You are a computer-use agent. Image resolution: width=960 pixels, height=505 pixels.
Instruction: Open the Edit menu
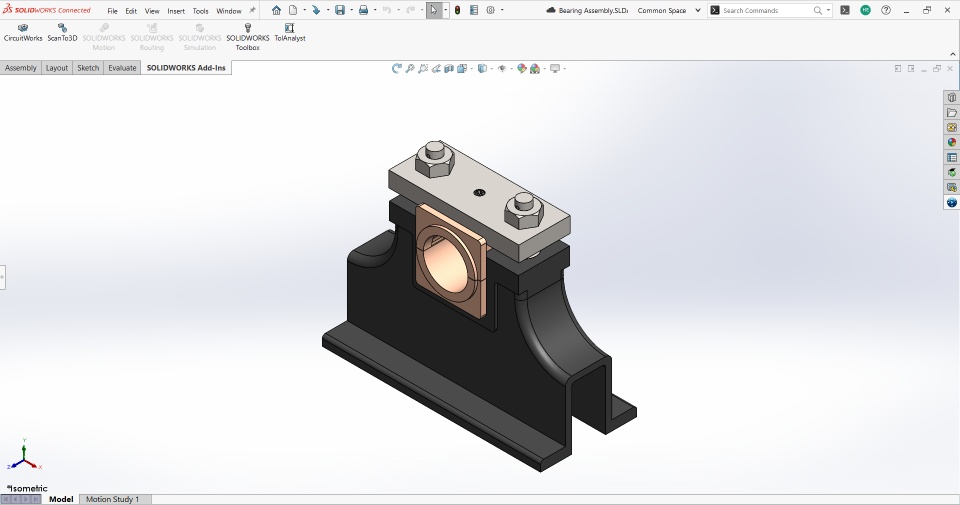point(131,11)
